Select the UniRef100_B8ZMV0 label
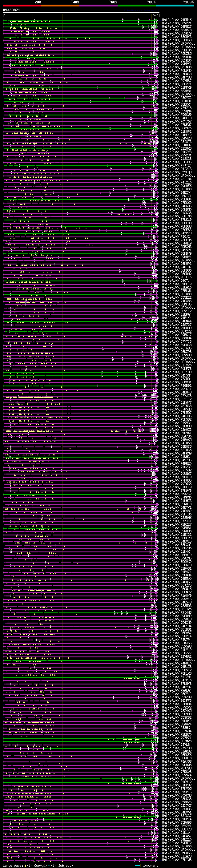 (177, 741)
